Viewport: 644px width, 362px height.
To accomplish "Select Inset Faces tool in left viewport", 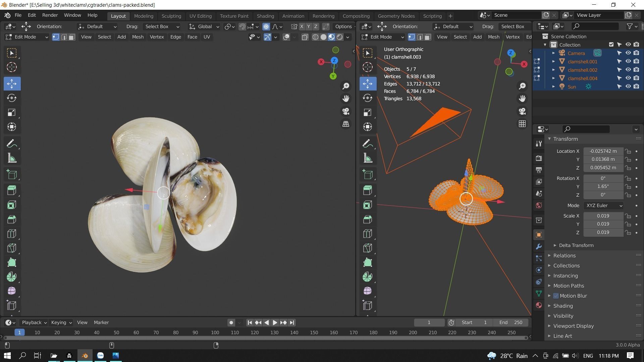I will click(x=12, y=205).
